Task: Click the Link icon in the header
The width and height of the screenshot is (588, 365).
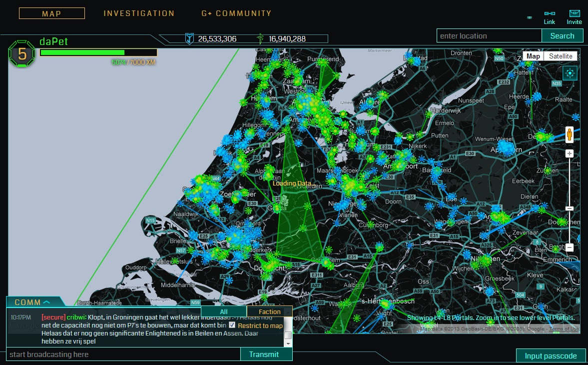Action: click(x=550, y=13)
